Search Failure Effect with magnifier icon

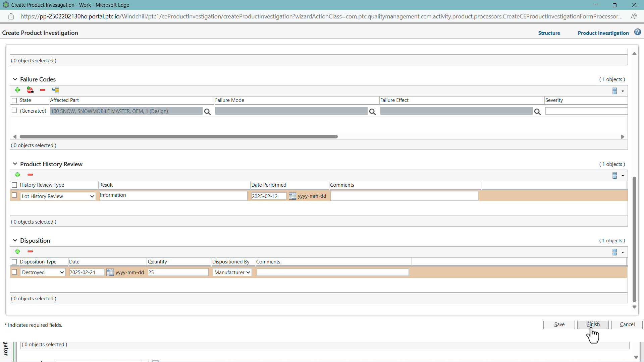pos(537,112)
